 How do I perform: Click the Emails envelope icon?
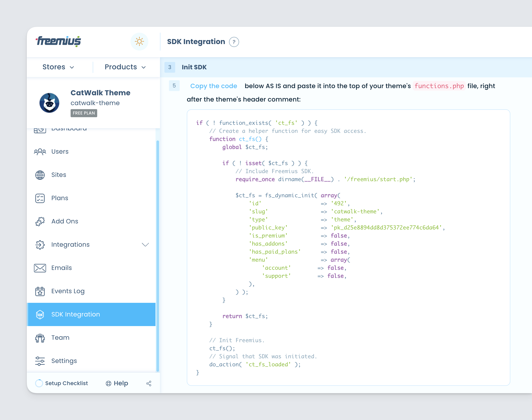tap(40, 268)
